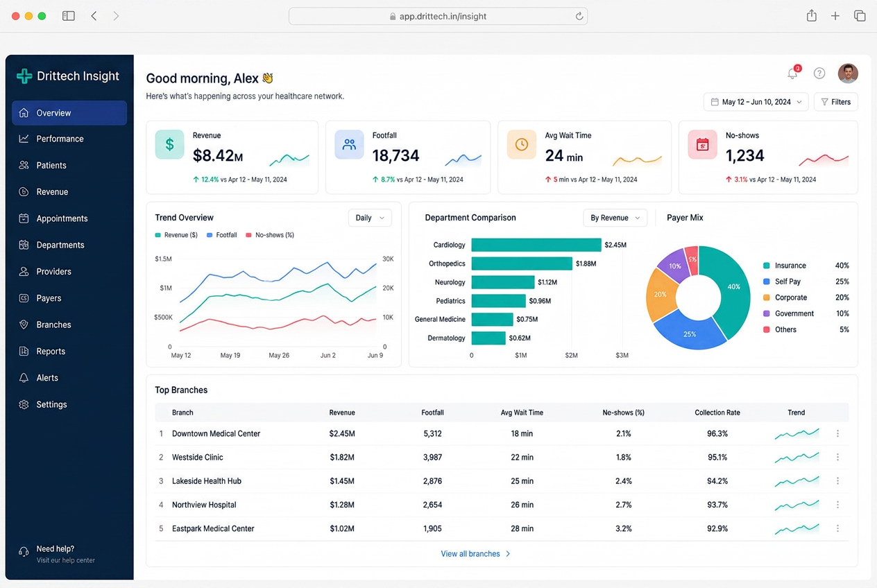877x588 pixels.
Task: Click the Westside Clinic trend sparkline
Action: (x=797, y=458)
